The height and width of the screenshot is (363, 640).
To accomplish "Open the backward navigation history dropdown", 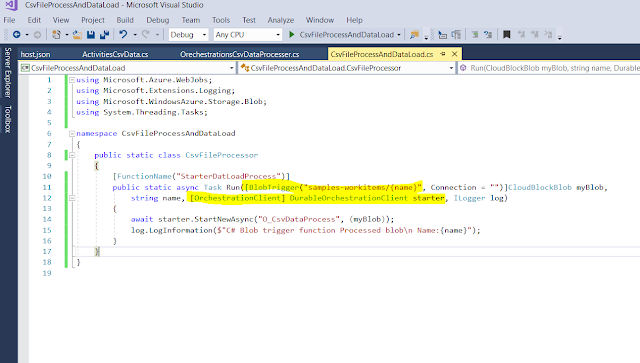I will pos(27,35).
